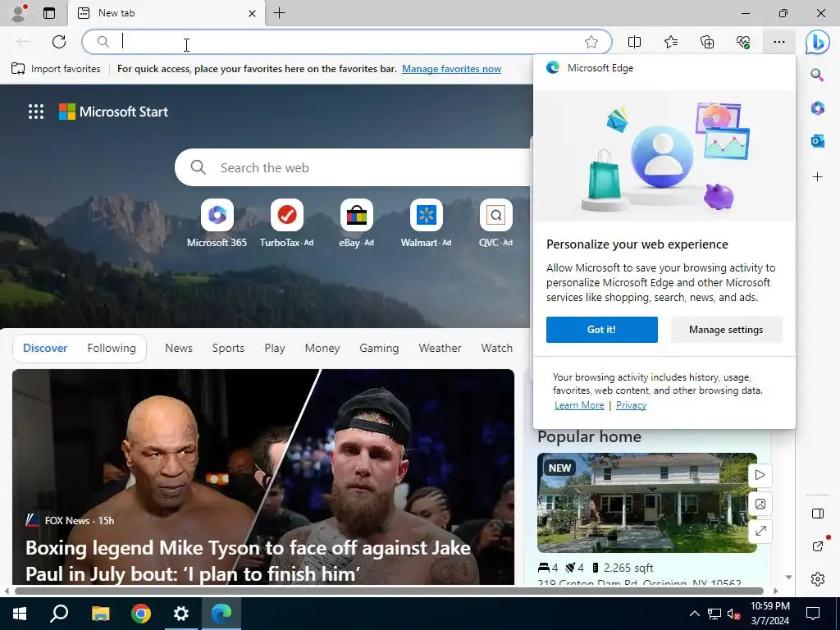
Task: Select the Discover feed tab
Action: 45,348
